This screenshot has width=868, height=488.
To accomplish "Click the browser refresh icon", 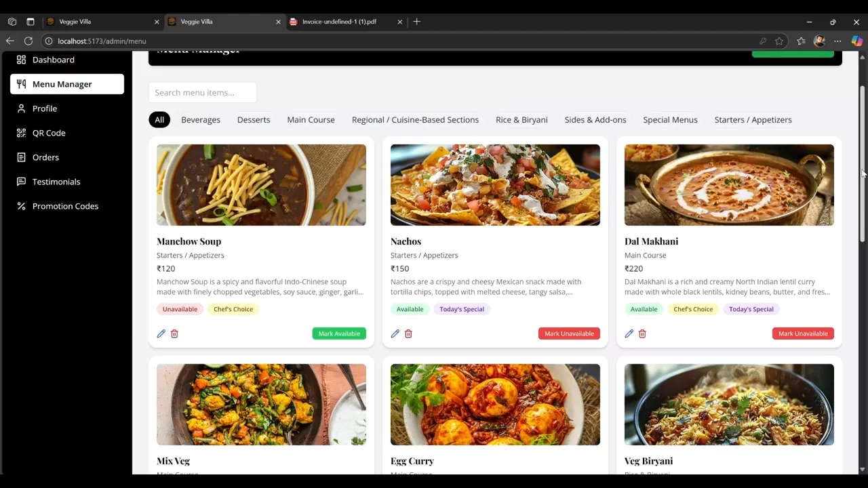I will 28,41.
